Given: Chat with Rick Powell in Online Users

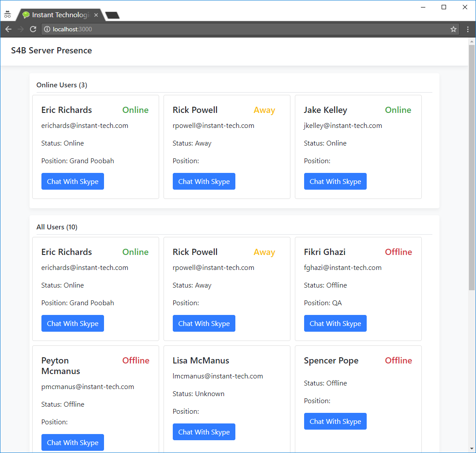Looking at the screenshot, I should (x=204, y=181).
